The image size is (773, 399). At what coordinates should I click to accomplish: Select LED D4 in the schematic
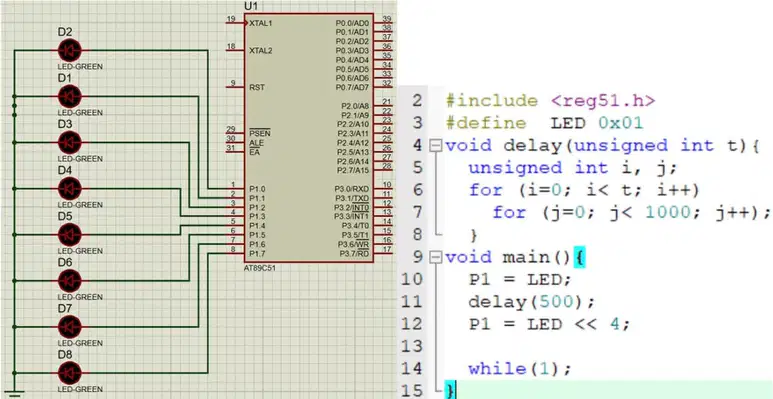pos(70,188)
